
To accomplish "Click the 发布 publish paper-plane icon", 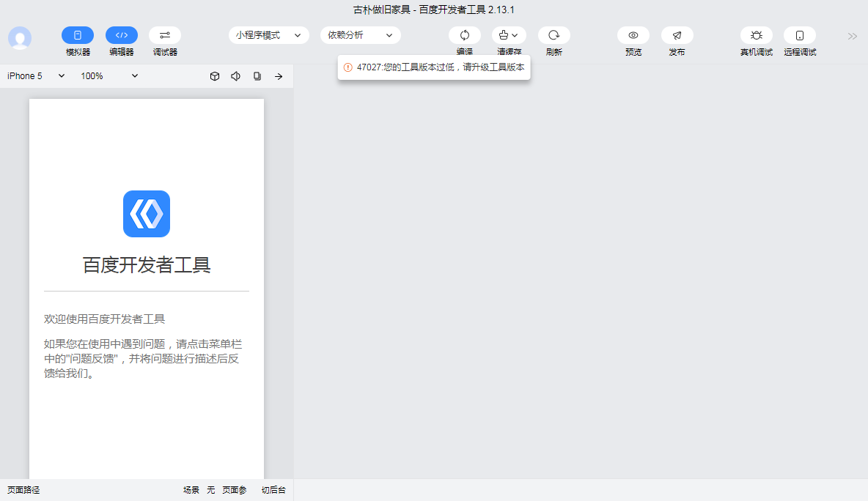I will pyautogui.click(x=677, y=35).
